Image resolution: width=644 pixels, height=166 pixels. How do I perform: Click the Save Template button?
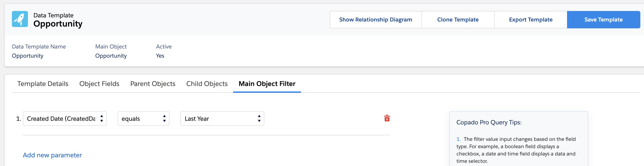tap(603, 20)
